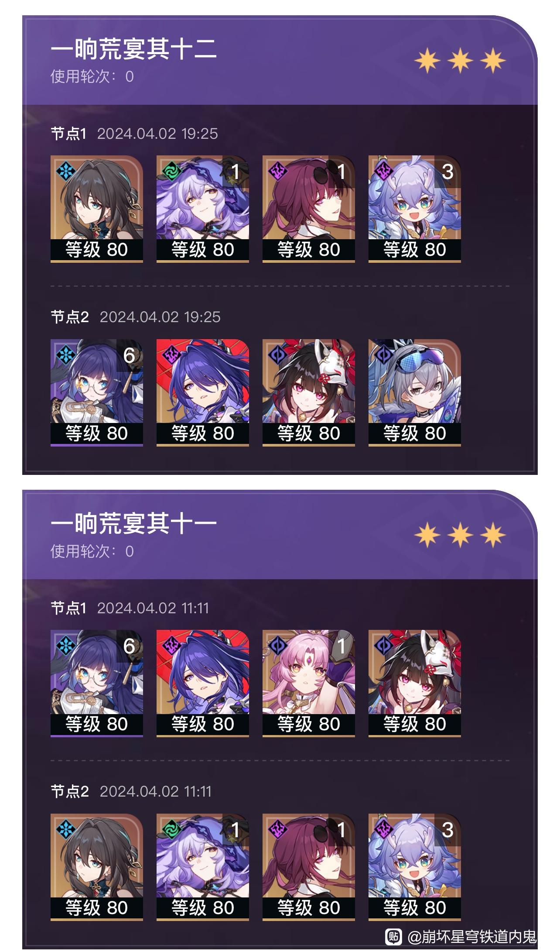Viewport: 560px width, 952px height.
Task: Click Lightning element icon on Kafka, 其十二 card
Action: (x=278, y=171)
